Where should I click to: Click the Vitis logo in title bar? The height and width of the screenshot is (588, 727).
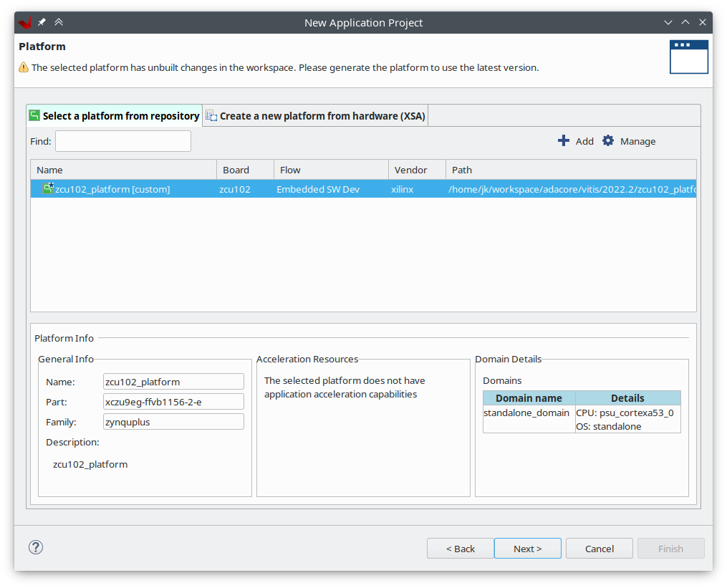[25, 22]
